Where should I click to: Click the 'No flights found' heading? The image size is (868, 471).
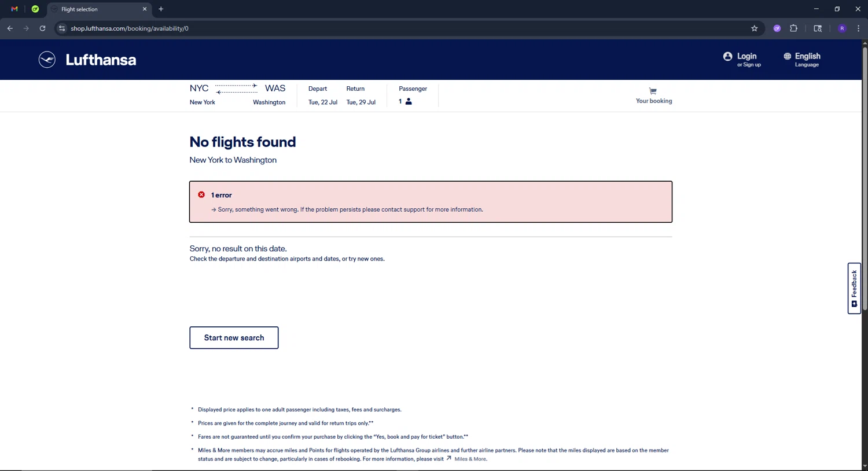coord(242,142)
